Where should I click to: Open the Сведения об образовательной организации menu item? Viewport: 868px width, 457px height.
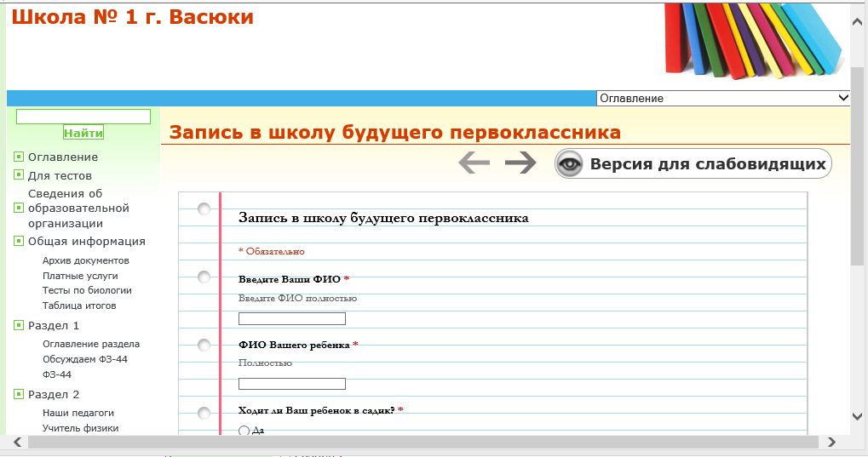[78, 209]
